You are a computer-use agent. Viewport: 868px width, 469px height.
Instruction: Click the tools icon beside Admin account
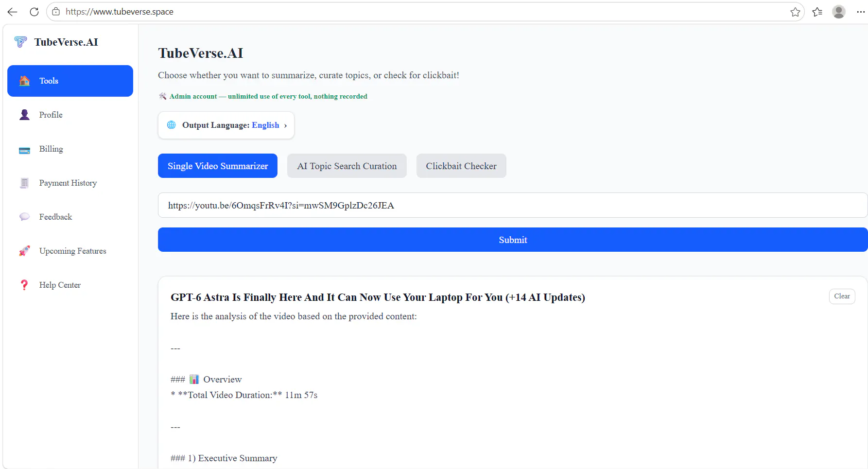point(163,96)
